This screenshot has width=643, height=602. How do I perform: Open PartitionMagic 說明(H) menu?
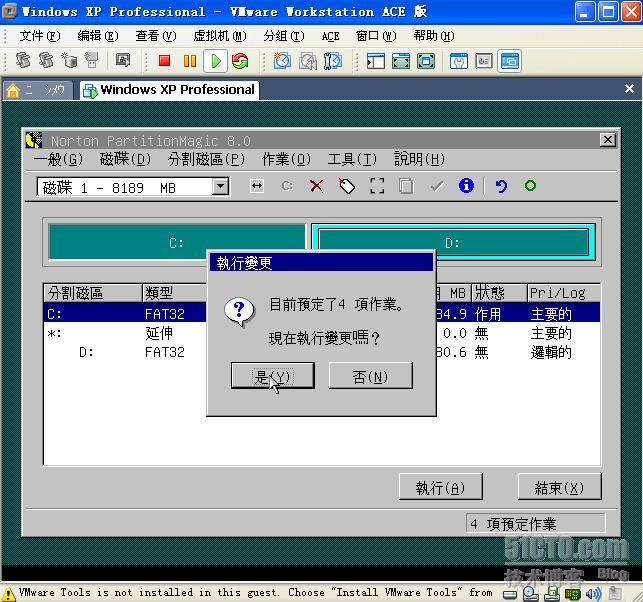pos(419,159)
